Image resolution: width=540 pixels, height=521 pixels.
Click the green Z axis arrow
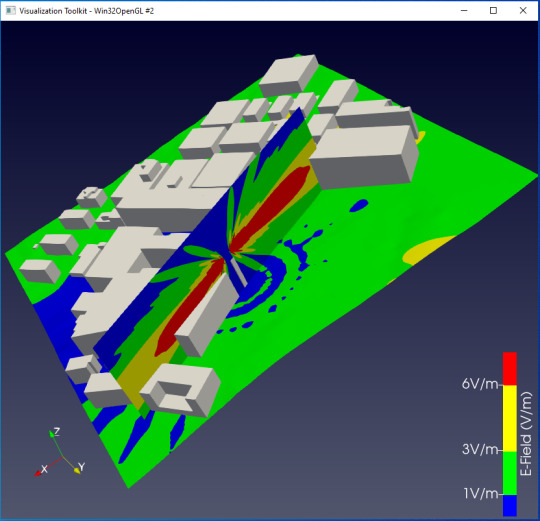(x=51, y=434)
